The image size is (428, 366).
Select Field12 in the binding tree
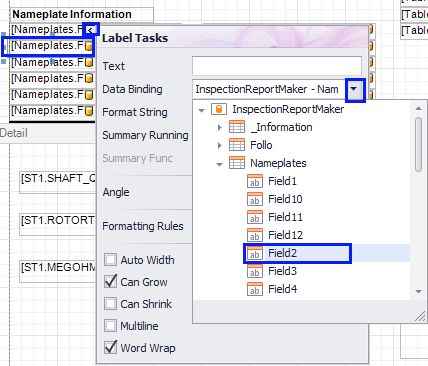[x=286, y=235]
